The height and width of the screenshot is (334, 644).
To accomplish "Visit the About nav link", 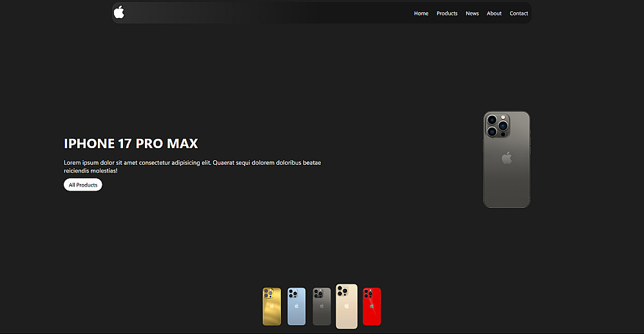I will pyautogui.click(x=494, y=14).
